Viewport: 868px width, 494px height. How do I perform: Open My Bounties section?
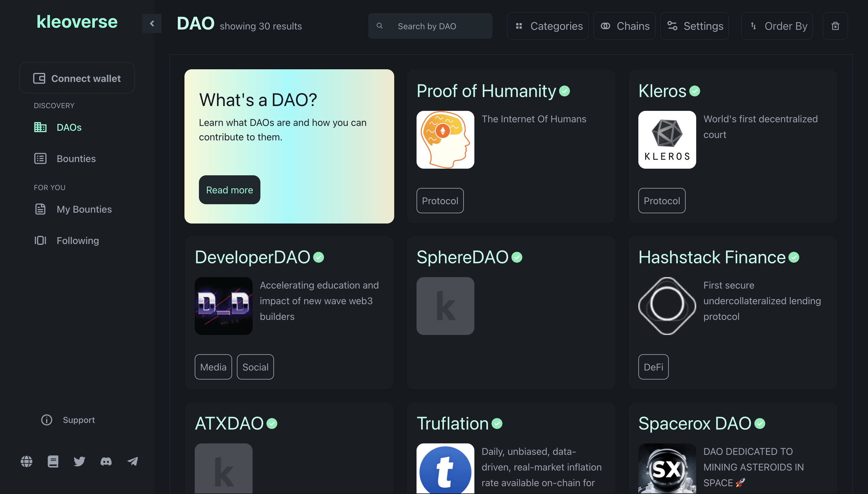coord(84,209)
